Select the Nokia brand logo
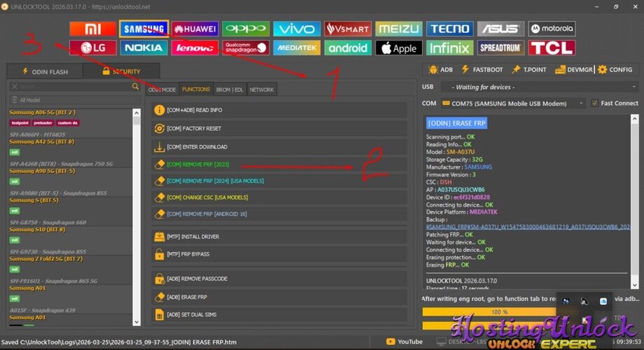The image size is (644, 350). pyautogui.click(x=143, y=48)
